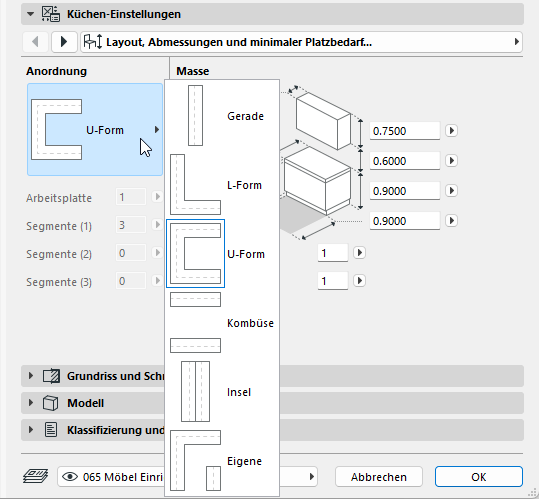Collapse the Küchen-Einstellungen section
This screenshot has height=499, width=539.
click(31, 14)
